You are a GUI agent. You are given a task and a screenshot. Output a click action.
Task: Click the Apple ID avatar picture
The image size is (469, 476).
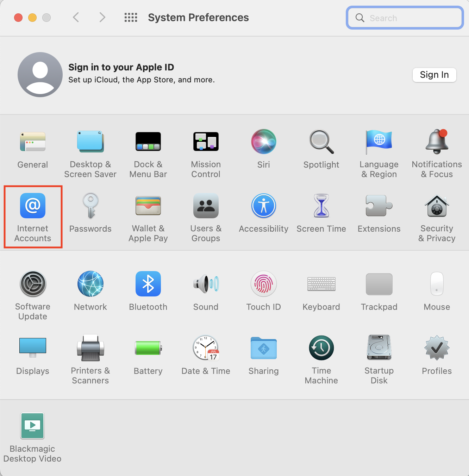point(40,75)
